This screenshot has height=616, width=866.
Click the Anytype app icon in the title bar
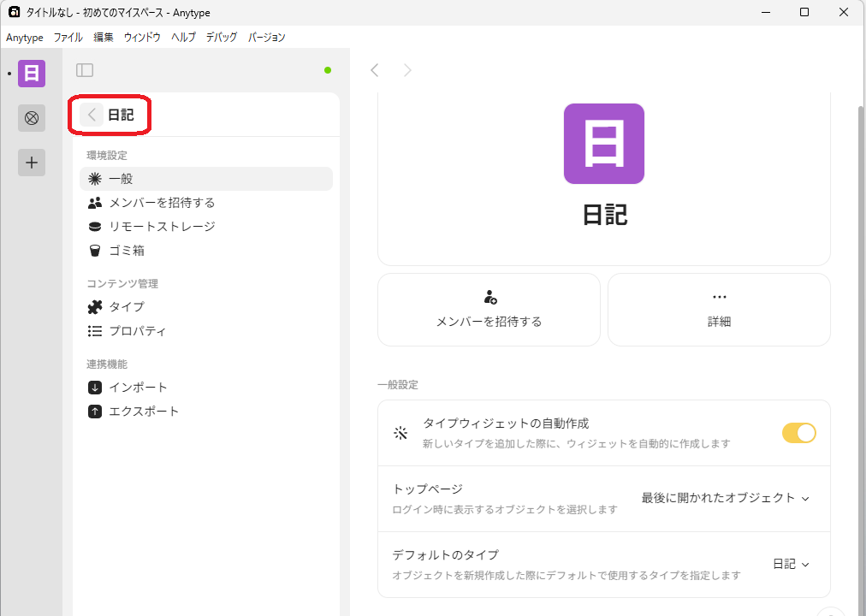[x=14, y=12]
